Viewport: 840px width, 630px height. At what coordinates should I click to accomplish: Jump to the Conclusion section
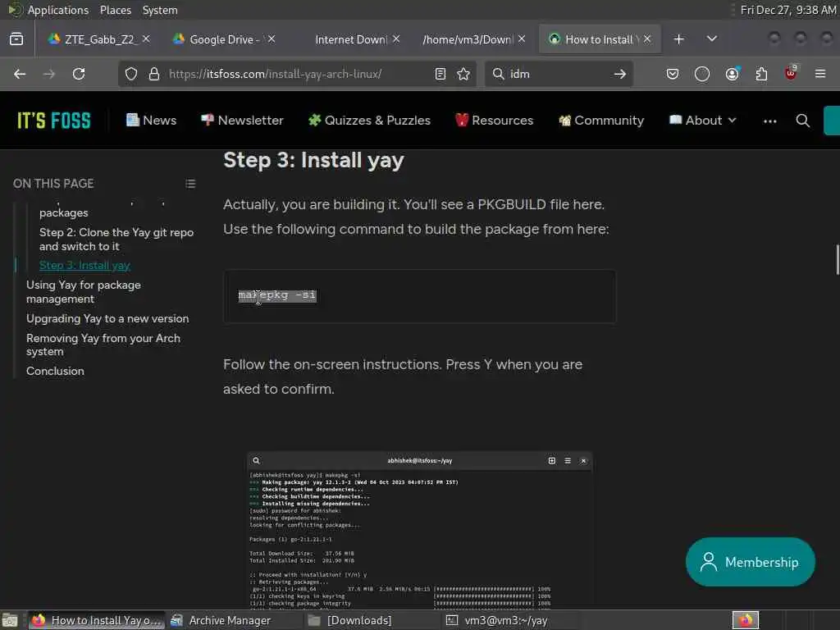point(55,371)
